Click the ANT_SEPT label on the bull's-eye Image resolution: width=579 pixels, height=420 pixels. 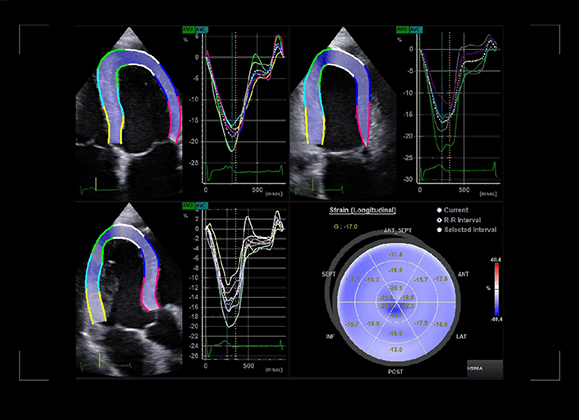[398, 231]
